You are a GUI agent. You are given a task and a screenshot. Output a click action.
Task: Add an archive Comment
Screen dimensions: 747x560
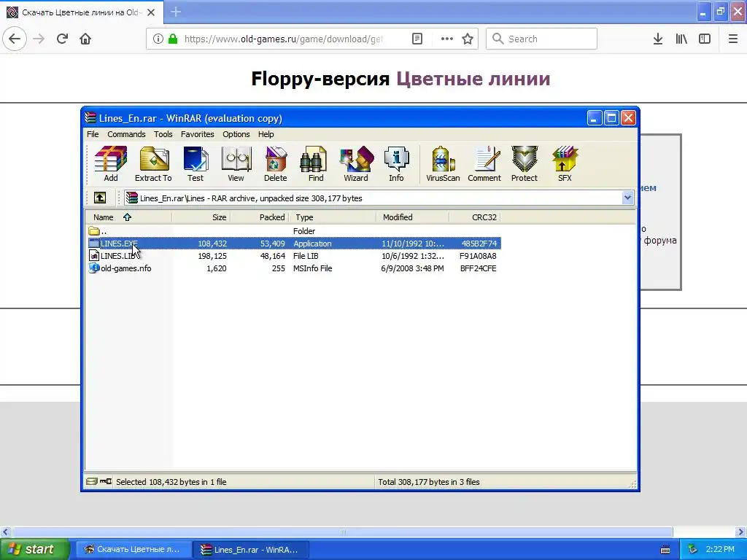[484, 164]
